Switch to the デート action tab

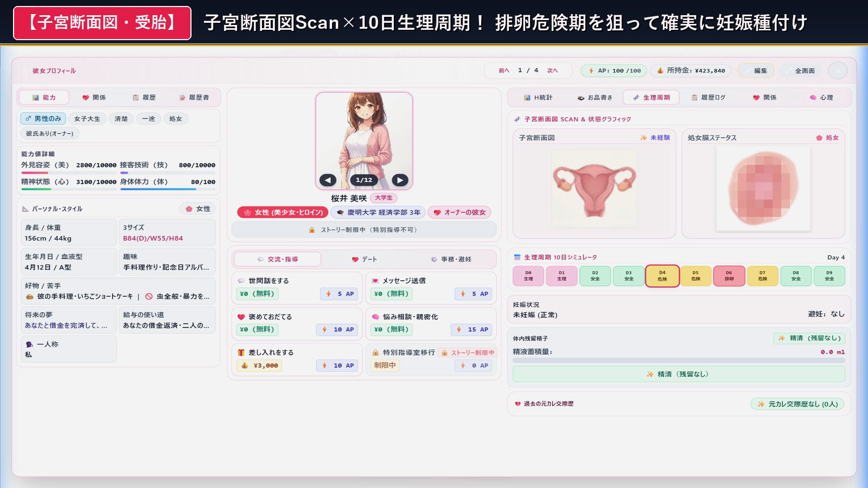(364, 259)
